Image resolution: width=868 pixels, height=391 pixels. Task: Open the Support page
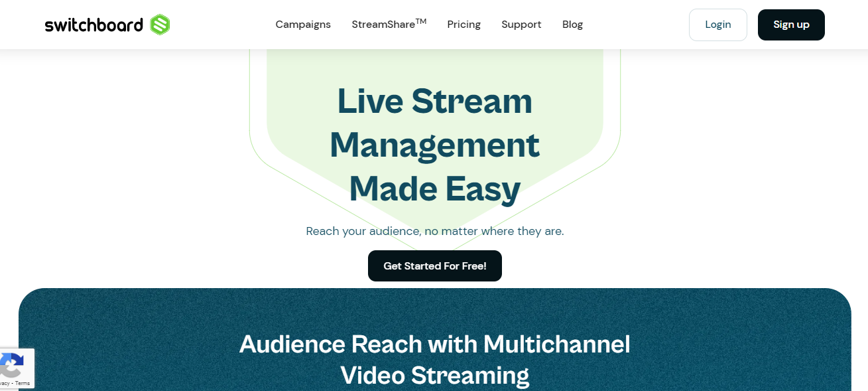coord(521,25)
